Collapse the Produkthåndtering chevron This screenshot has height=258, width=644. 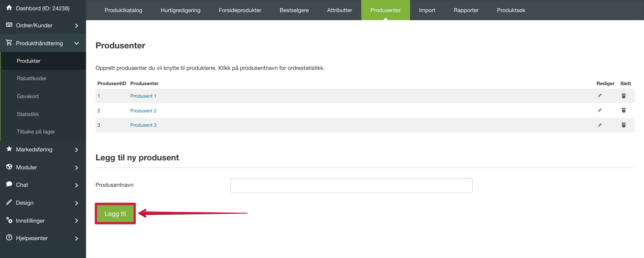76,43
